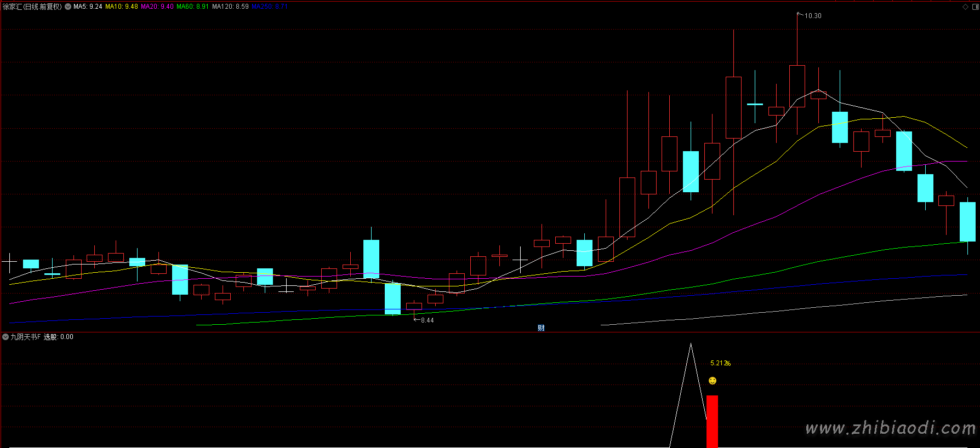Select the blue MA250 label
The image size is (980, 448).
(x=269, y=7)
